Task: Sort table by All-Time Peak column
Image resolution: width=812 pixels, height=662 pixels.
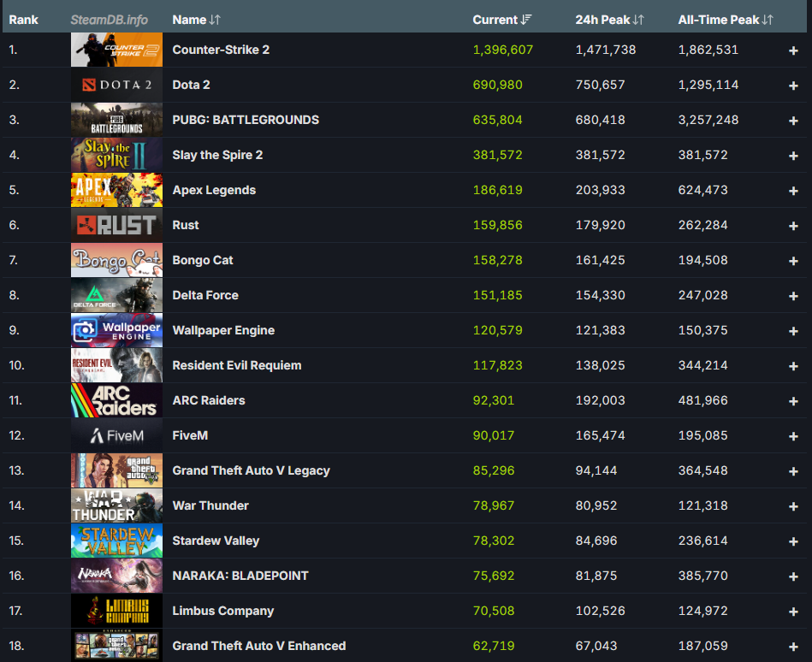Action: point(726,20)
